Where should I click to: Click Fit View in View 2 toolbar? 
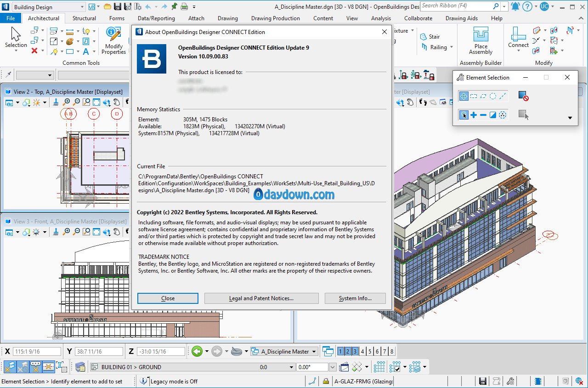coord(96,102)
